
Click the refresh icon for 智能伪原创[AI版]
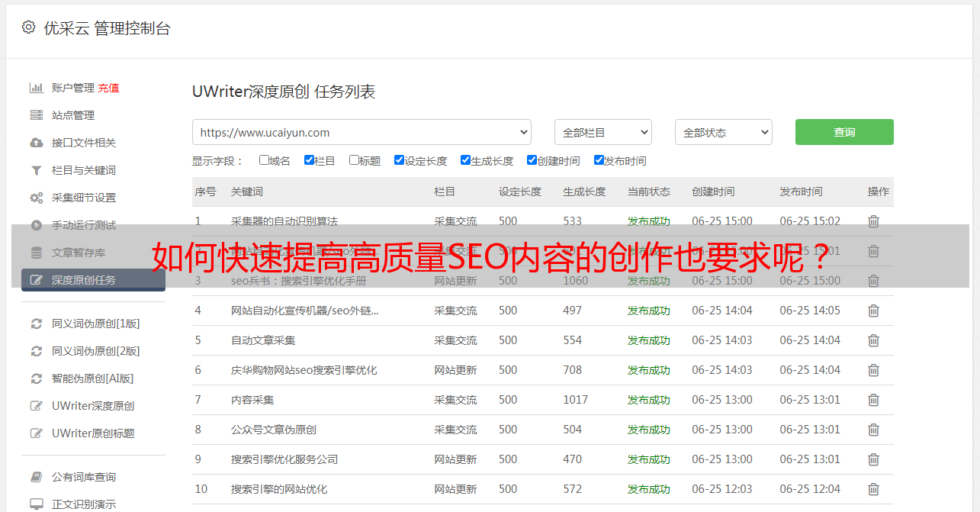click(x=36, y=378)
